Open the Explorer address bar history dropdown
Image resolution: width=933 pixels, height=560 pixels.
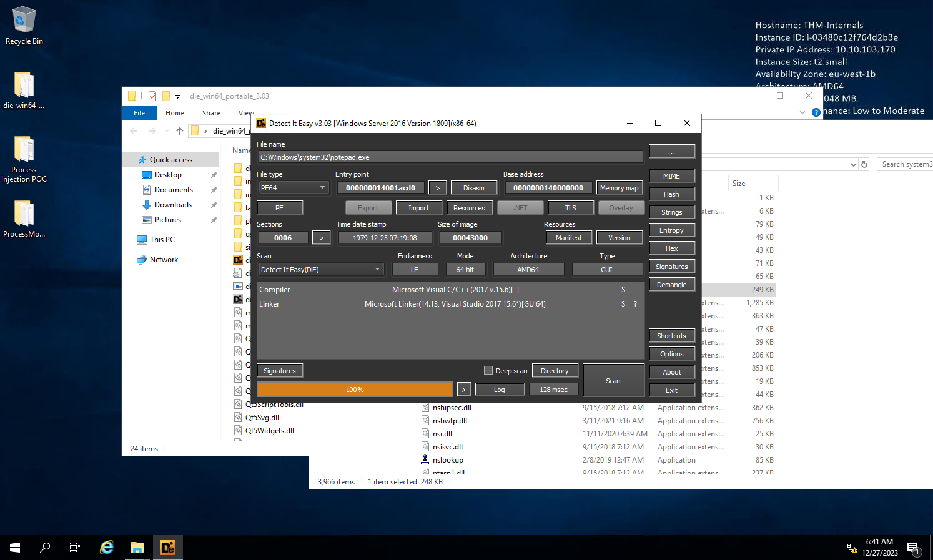[854, 164]
